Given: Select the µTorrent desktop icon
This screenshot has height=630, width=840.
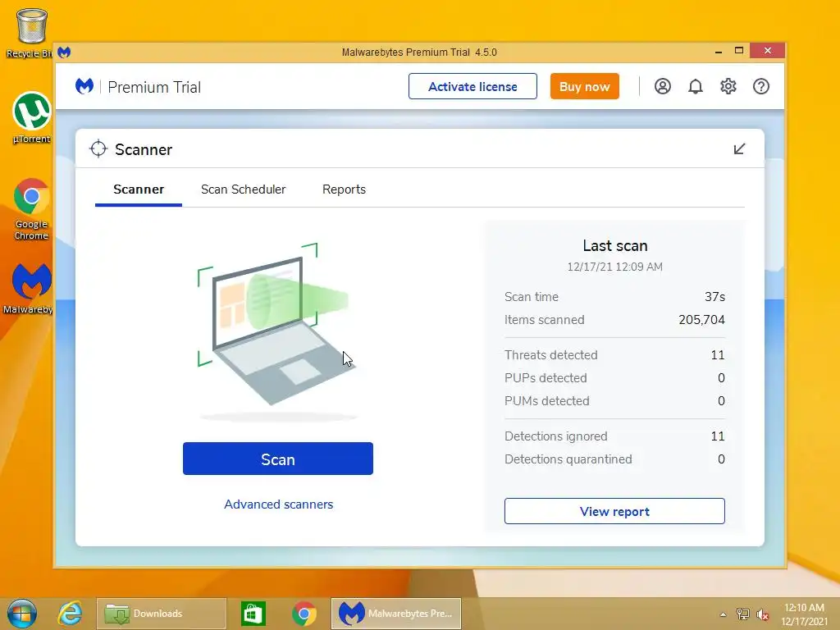Looking at the screenshot, I should tap(31, 118).
